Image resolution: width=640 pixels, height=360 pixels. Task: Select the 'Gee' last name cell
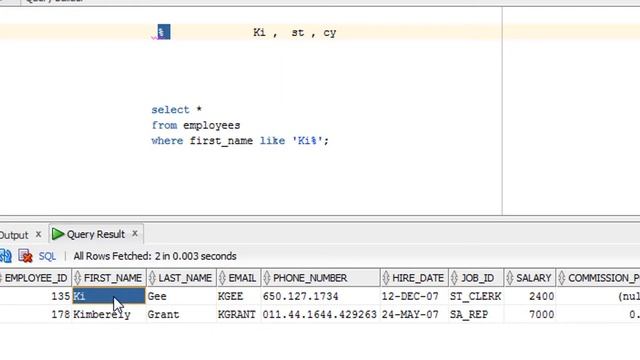tap(181, 296)
